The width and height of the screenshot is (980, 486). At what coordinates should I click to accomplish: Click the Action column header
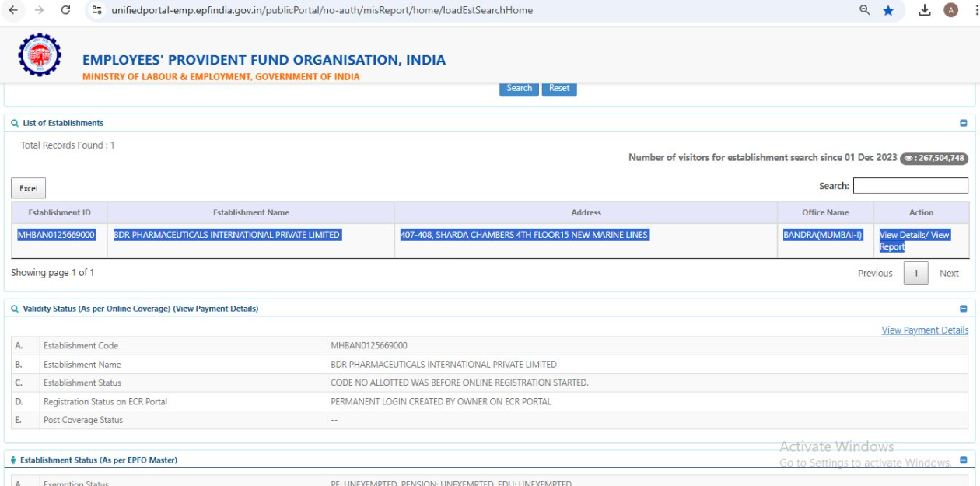pyautogui.click(x=921, y=212)
